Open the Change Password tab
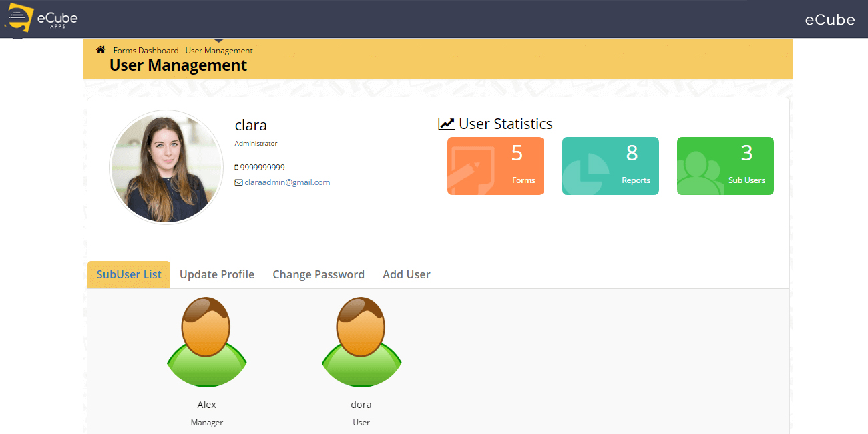The height and width of the screenshot is (434, 868). [x=318, y=274]
